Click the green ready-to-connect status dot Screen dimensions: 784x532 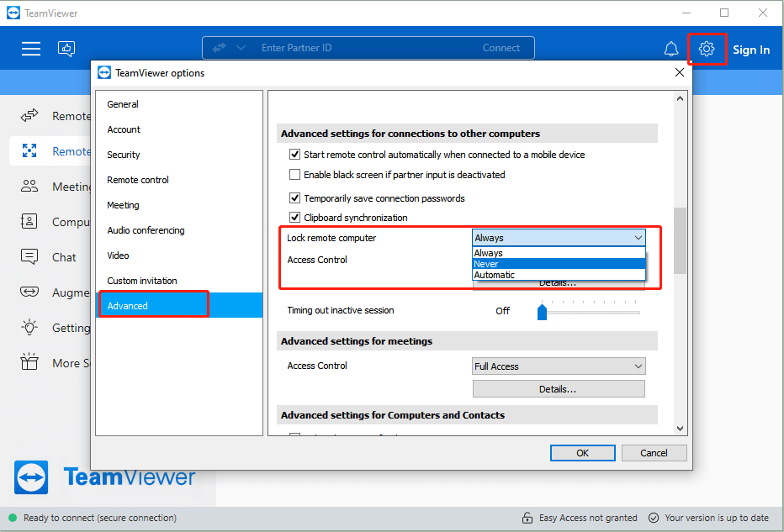[13, 518]
